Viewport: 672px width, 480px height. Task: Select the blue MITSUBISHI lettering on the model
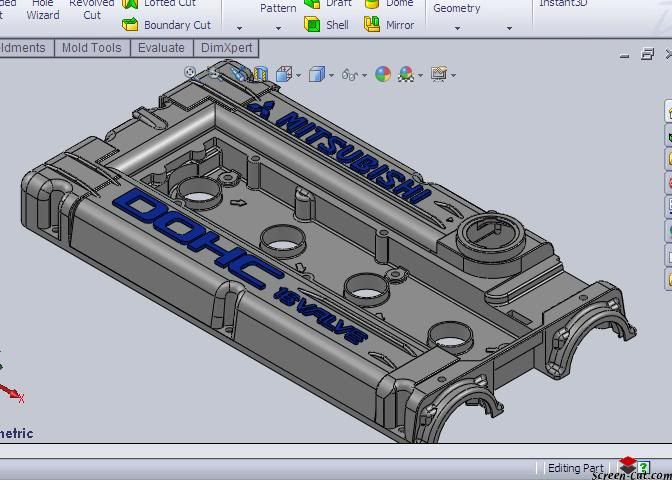coord(354,157)
